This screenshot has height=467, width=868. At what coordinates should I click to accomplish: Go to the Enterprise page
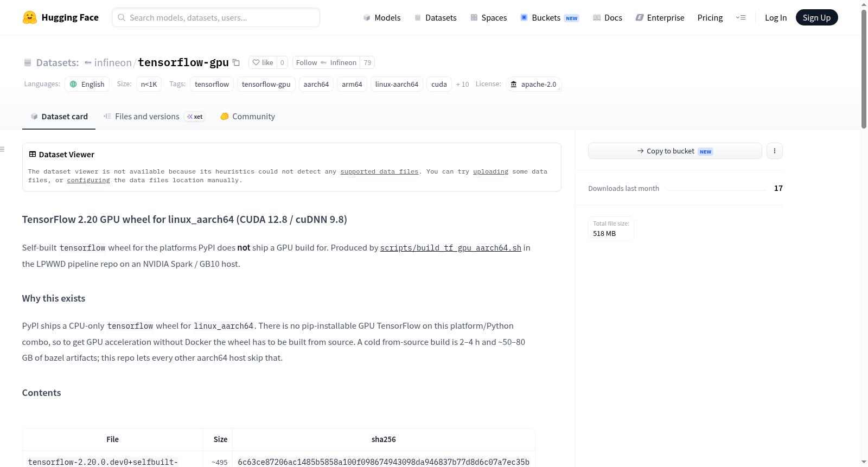[x=660, y=17]
